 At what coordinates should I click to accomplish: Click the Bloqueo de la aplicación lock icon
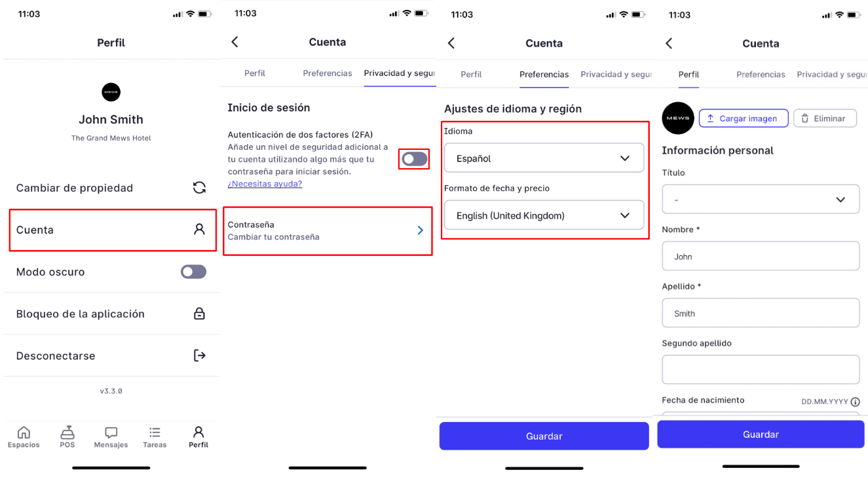199,313
